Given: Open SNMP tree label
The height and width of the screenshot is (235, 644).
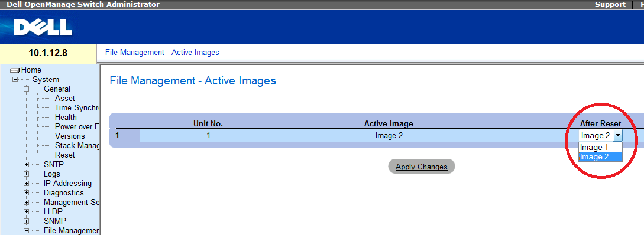Looking at the screenshot, I should [x=55, y=221].
